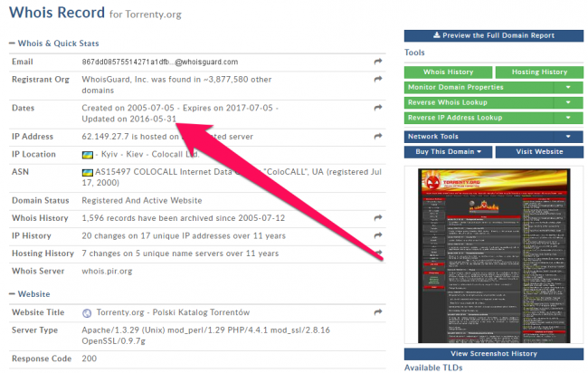Preview the Full Domain Report
The width and height of the screenshot is (588, 373).
pyautogui.click(x=494, y=35)
